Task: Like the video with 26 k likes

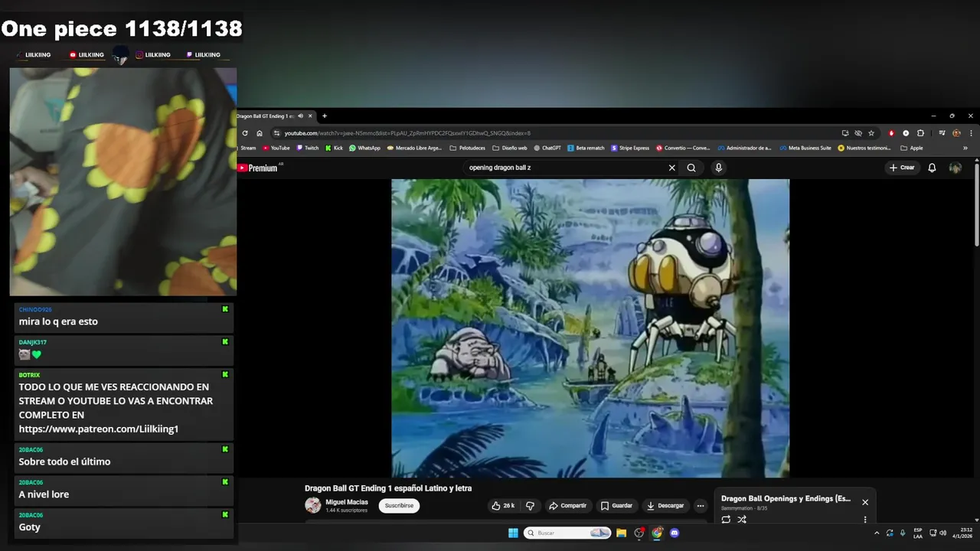Action: tap(503, 506)
